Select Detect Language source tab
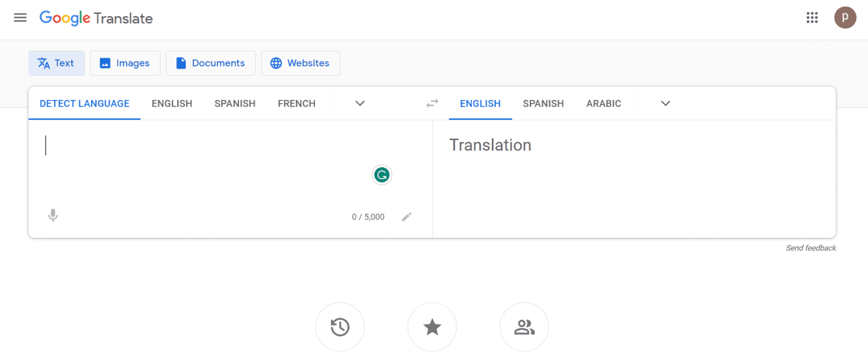 pyautogui.click(x=84, y=104)
